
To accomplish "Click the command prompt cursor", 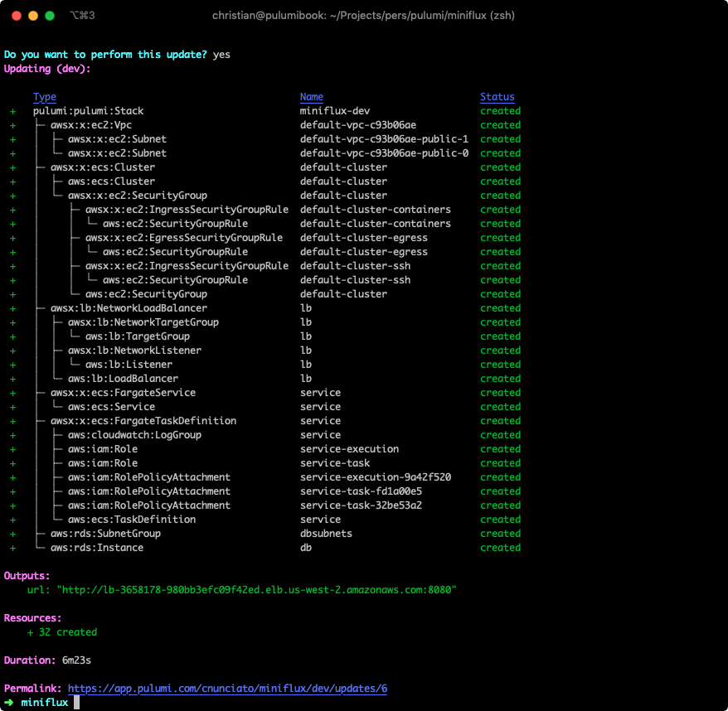I will (76, 703).
